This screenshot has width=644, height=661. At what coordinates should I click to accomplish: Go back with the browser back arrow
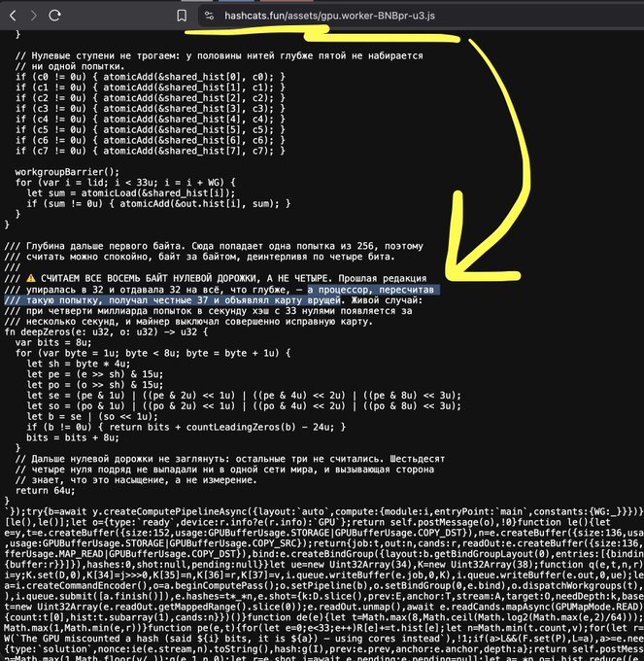click(x=13, y=16)
